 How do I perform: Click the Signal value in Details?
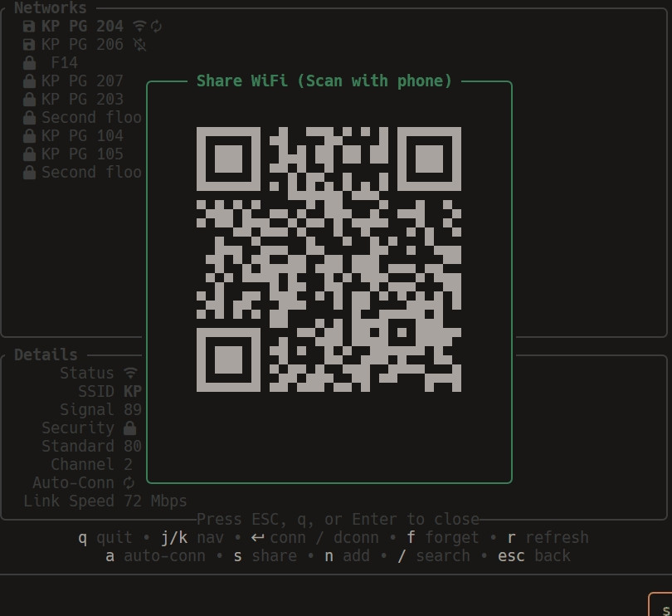[x=133, y=409]
